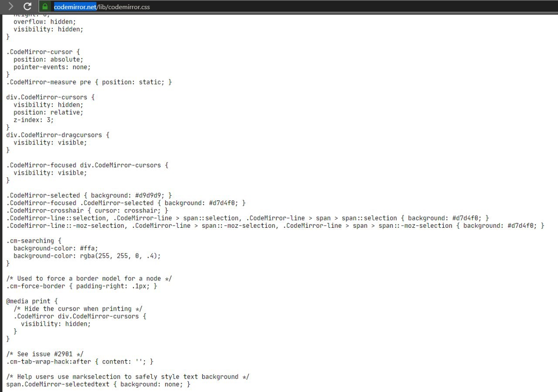The image size is (558, 392).
Task: Click the '@media print {' line
Action: [32, 301]
